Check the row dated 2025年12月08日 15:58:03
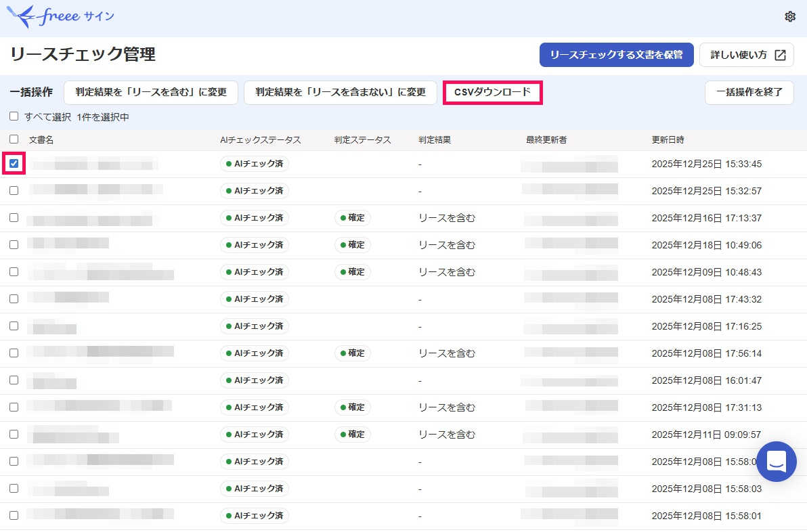Image resolution: width=807 pixels, height=532 pixels. (14, 488)
